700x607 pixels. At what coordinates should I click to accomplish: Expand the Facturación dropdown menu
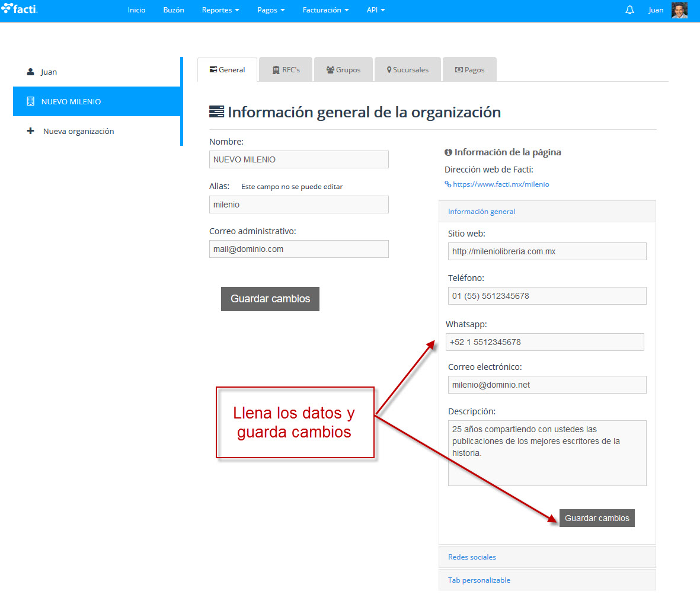(325, 10)
